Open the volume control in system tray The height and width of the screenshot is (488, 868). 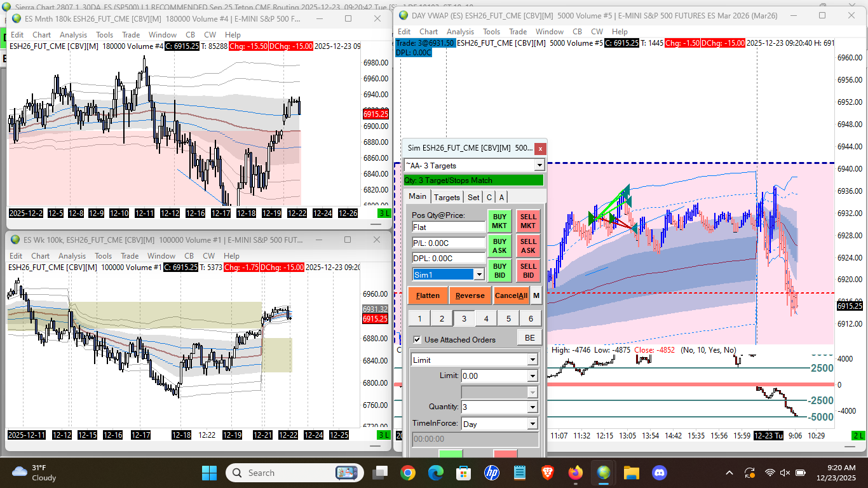coord(785,473)
